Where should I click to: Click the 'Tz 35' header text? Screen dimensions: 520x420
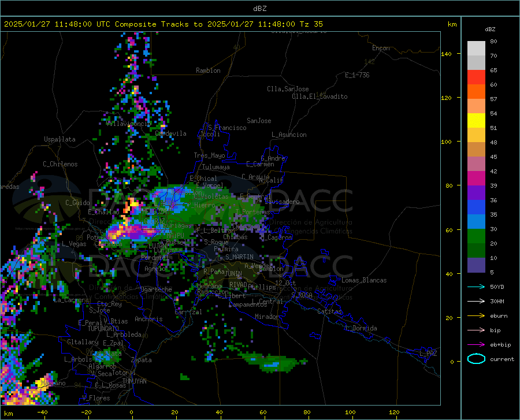tap(311, 24)
